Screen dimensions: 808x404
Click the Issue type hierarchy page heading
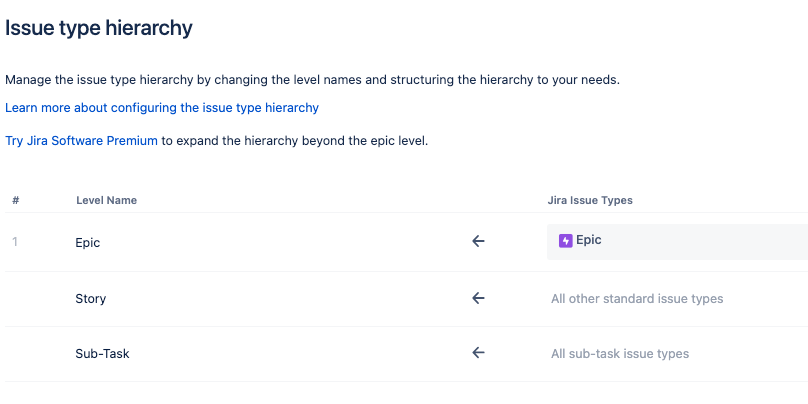click(x=98, y=28)
